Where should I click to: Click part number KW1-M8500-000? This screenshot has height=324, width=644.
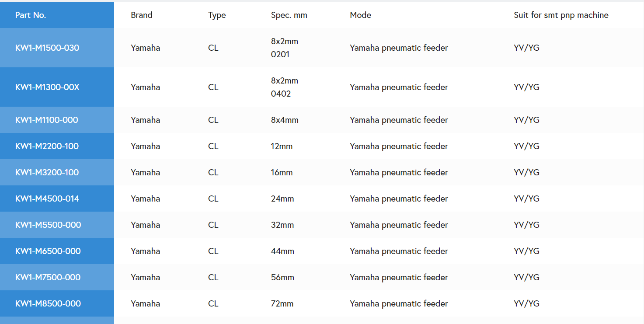tap(48, 303)
